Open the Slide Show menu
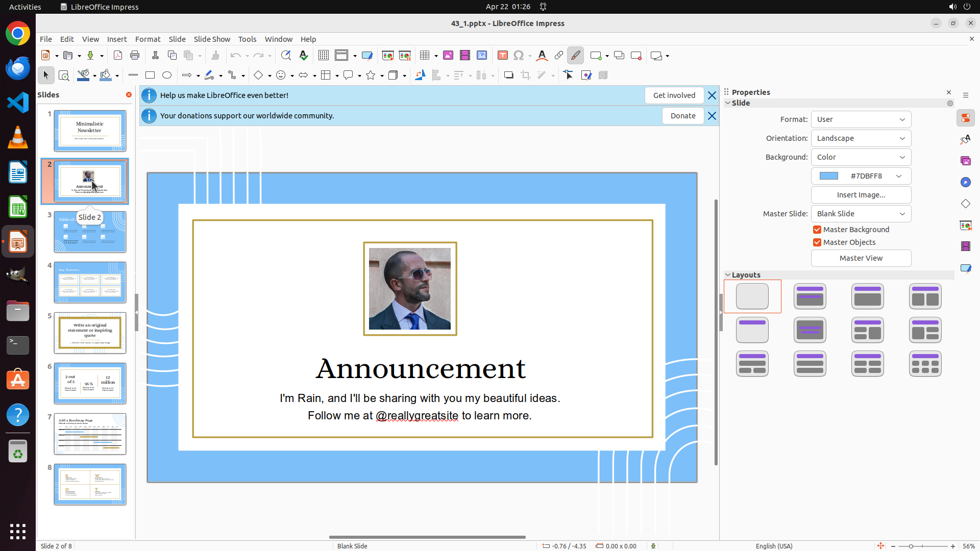This screenshot has width=980, height=551. coord(212,39)
